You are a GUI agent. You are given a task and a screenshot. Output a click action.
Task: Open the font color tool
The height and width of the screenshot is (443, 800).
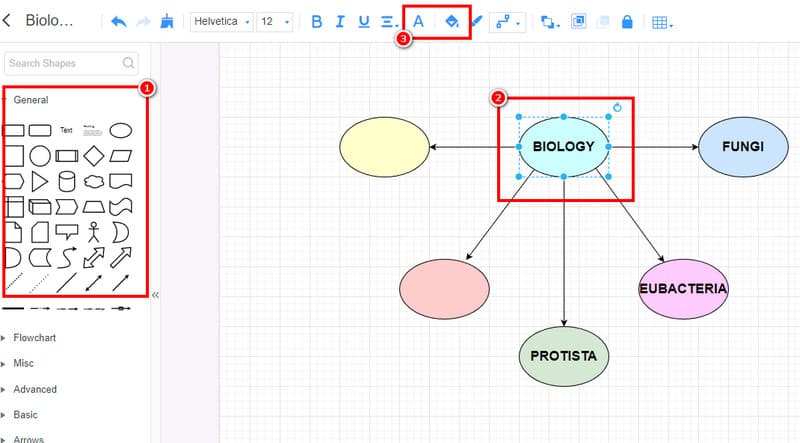coord(419,21)
